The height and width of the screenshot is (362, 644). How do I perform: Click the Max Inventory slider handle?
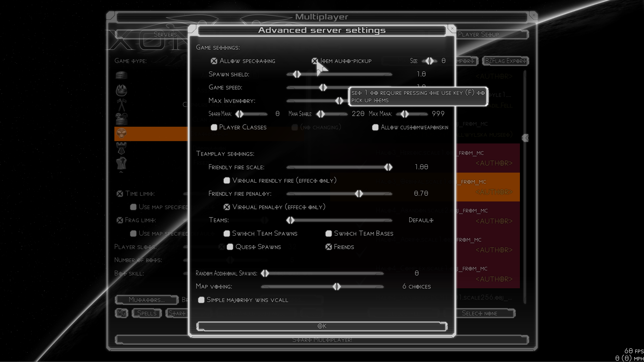[339, 101]
